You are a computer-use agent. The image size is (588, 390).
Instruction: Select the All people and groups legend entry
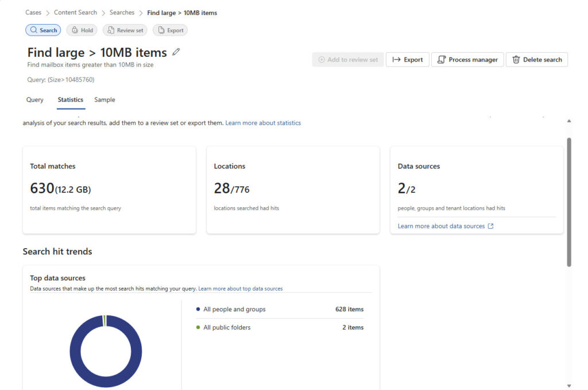[x=235, y=309]
